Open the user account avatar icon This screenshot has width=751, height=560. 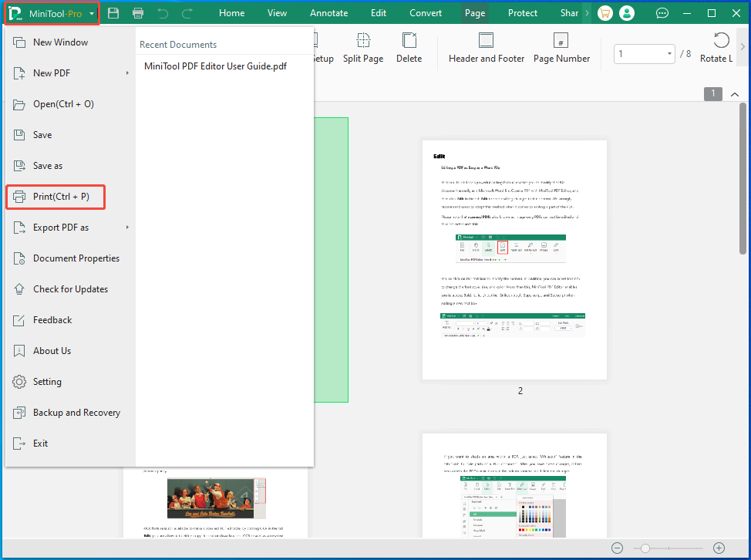(626, 13)
